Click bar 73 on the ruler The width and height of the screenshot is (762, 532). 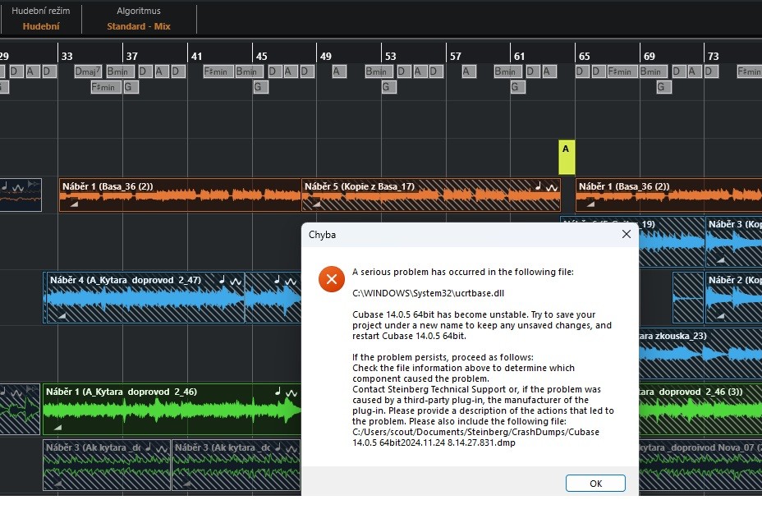click(713, 57)
